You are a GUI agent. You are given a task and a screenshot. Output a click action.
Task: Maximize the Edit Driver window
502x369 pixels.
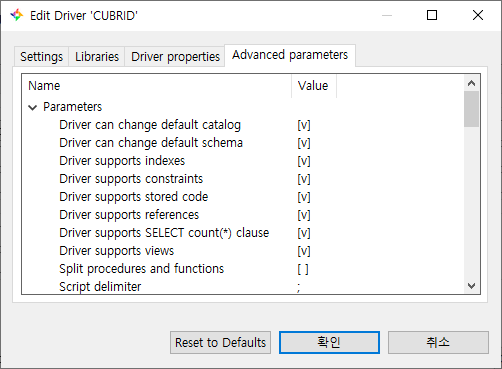pyautogui.click(x=432, y=15)
